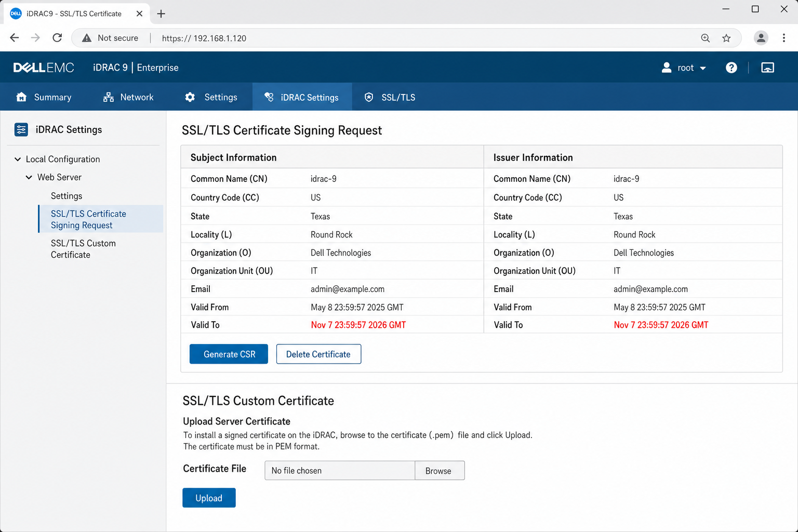Click the No file chosen field
Screen dimensions: 798x532
tap(340, 470)
